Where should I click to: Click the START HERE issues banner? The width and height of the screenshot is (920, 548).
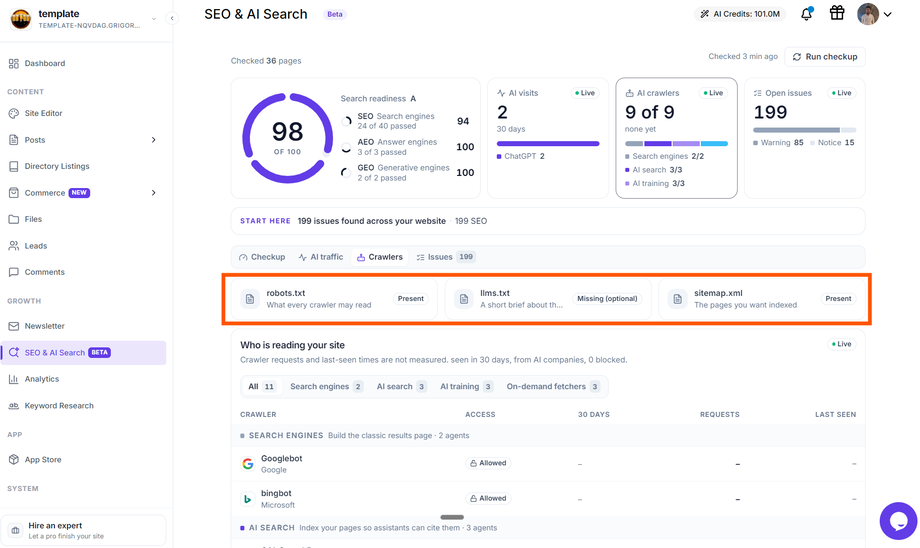pos(547,221)
